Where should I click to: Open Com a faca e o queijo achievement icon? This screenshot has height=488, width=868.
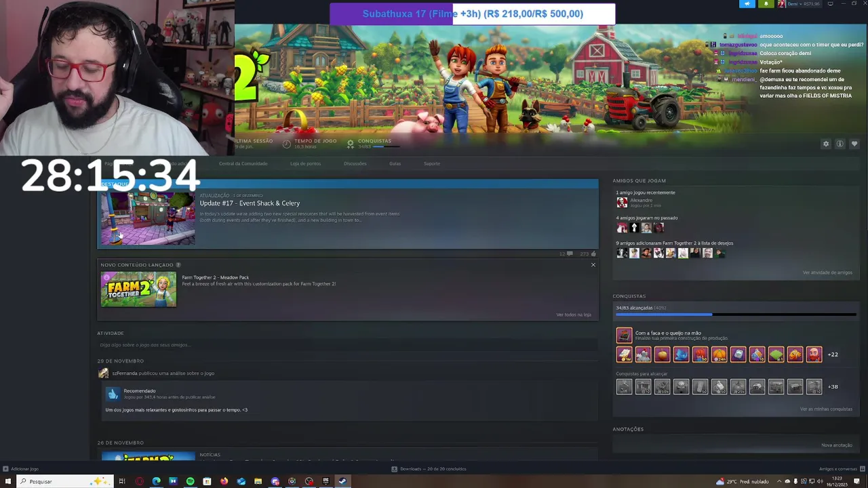(624, 335)
